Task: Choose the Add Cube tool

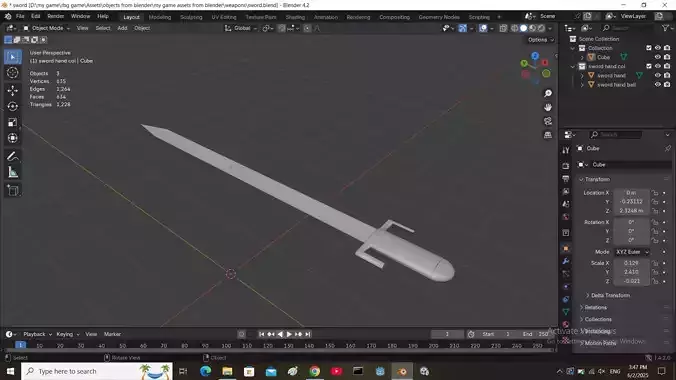Action: point(13,190)
